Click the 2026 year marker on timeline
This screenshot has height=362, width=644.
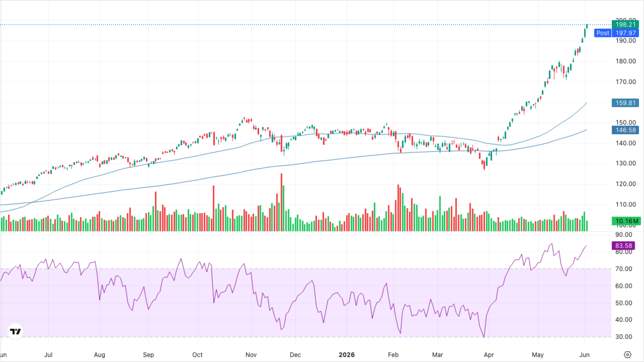(347, 355)
